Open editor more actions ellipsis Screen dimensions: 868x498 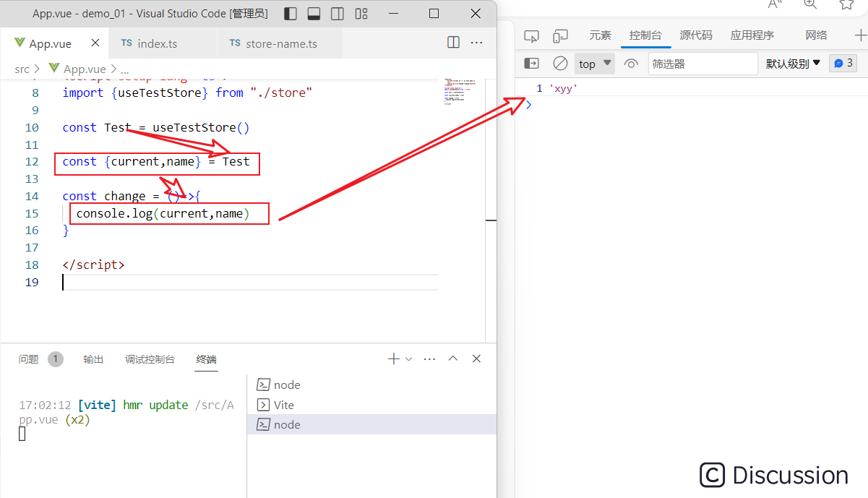(x=476, y=43)
